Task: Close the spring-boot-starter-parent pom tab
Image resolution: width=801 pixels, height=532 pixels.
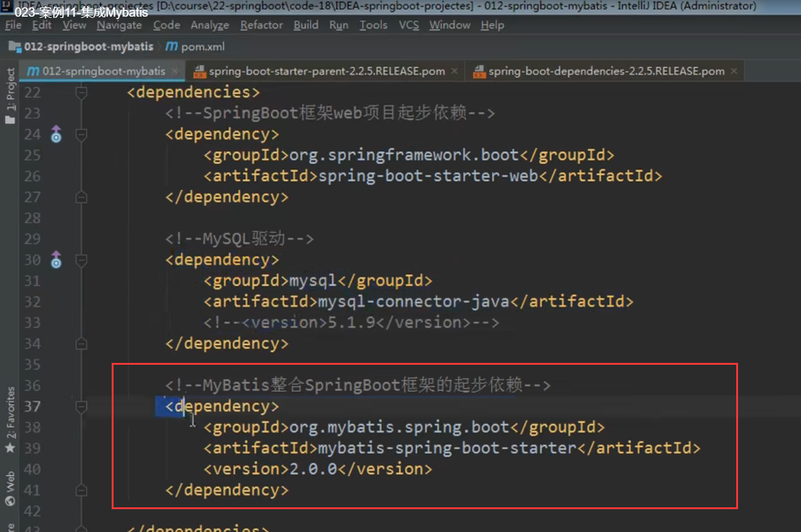Action: [454, 72]
